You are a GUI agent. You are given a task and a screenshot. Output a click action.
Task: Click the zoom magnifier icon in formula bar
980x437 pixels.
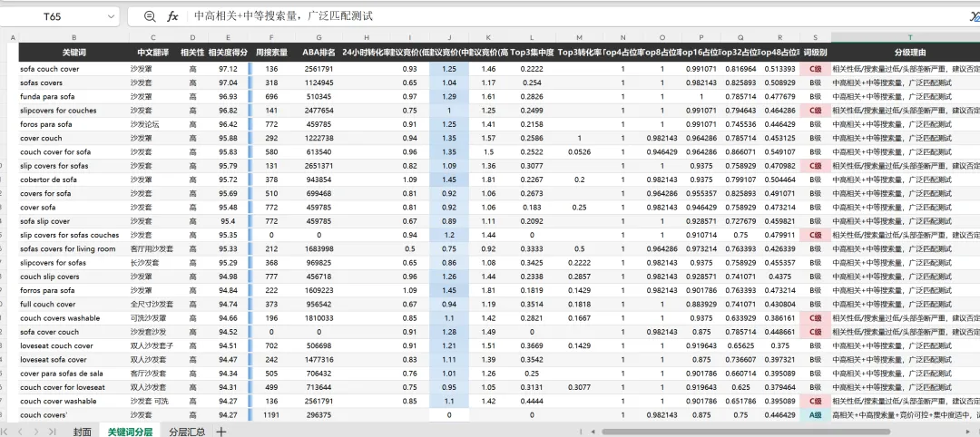[150, 17]
